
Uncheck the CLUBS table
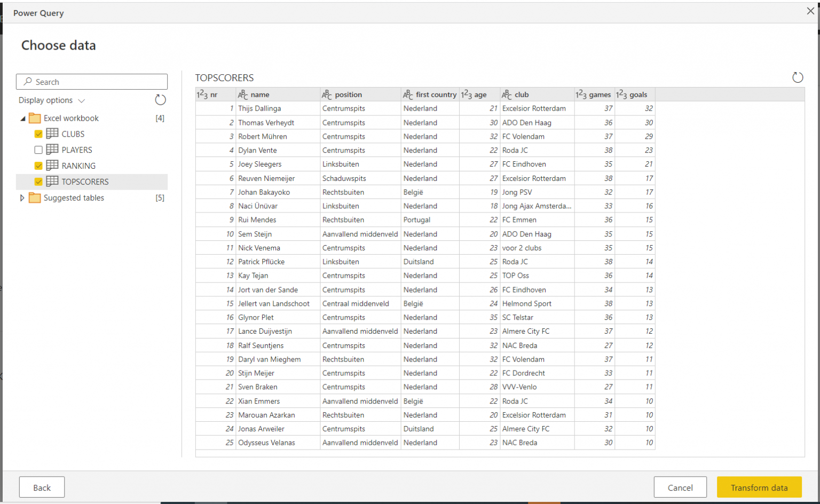point(38,134)
